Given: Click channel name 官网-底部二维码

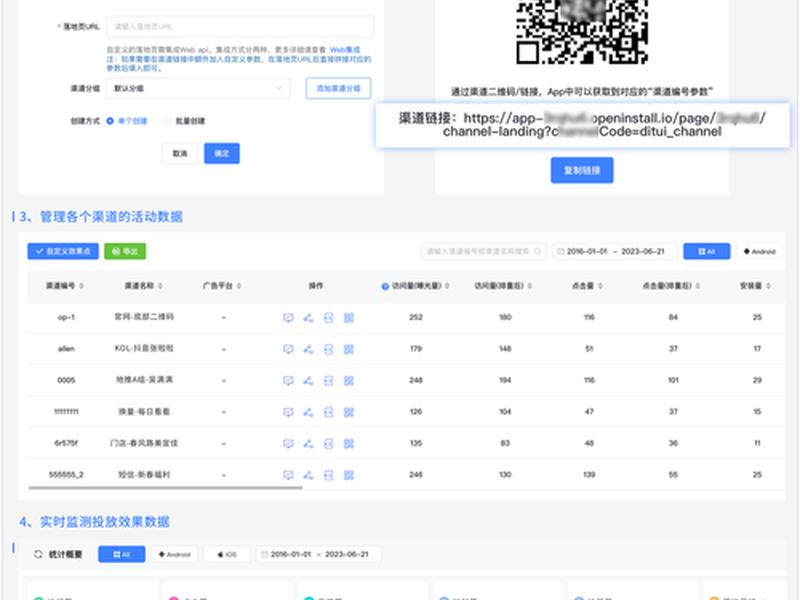Looking at the screenshot, I should point(144,317).
